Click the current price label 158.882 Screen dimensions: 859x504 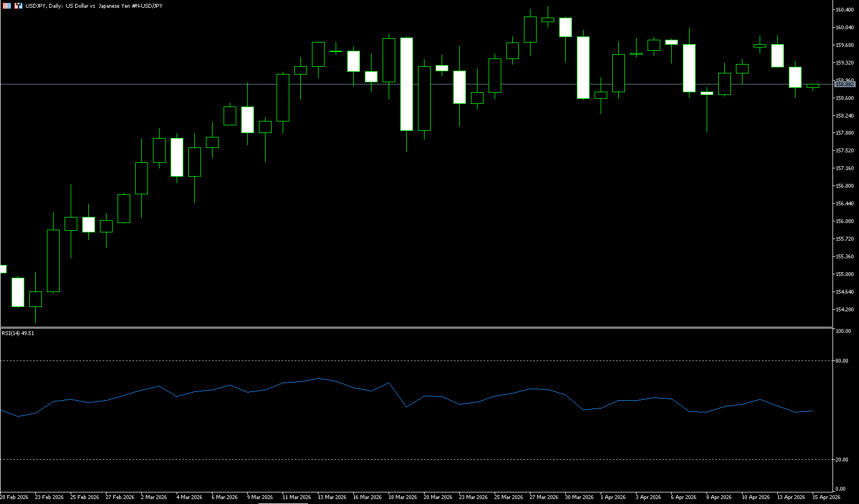pos(844,84)
